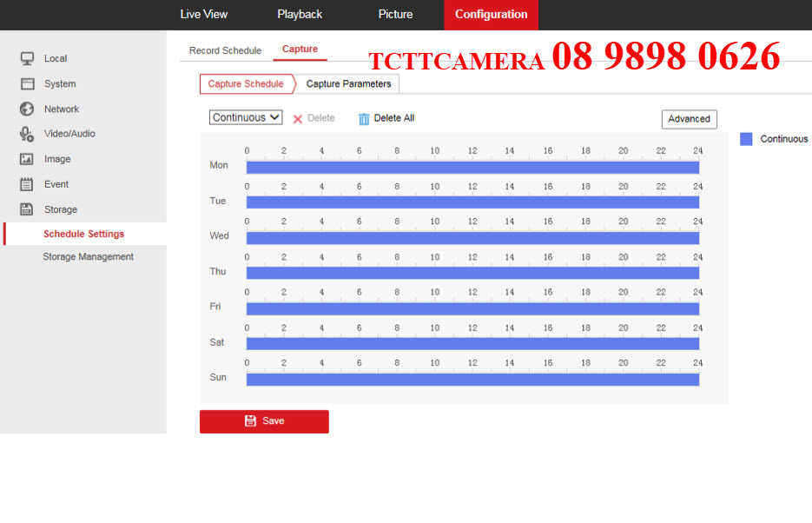Switch to Record Schedule tab
The height and width of the screenshot is (523, 812).
pyautogui.click(x=225, y=50)
